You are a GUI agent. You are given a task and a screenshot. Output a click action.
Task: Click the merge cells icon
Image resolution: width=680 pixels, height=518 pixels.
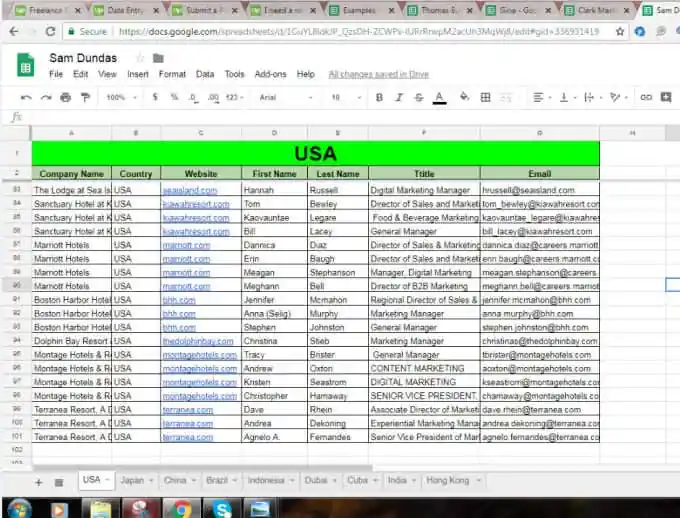506,98
